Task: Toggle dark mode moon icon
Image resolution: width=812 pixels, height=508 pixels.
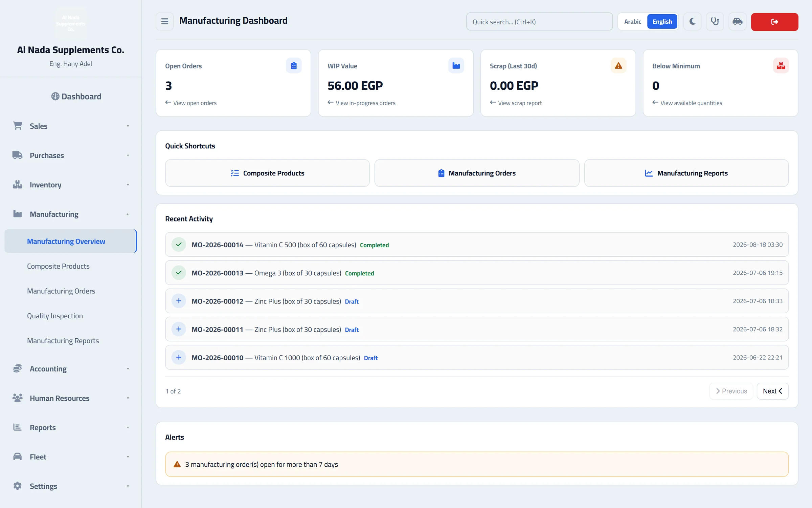Action: click(x=692, y=22)
